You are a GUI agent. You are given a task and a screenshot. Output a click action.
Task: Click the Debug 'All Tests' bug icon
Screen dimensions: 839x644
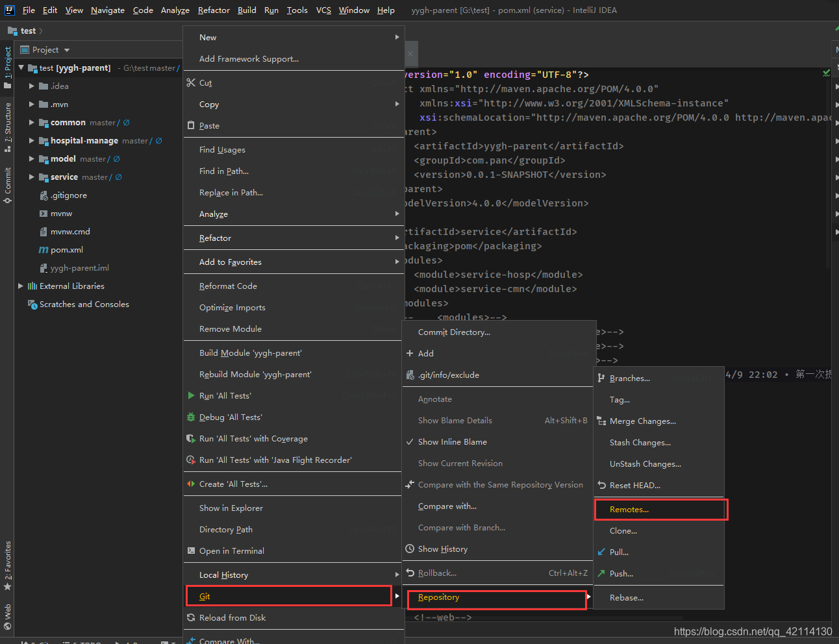[x=191, y=417]
